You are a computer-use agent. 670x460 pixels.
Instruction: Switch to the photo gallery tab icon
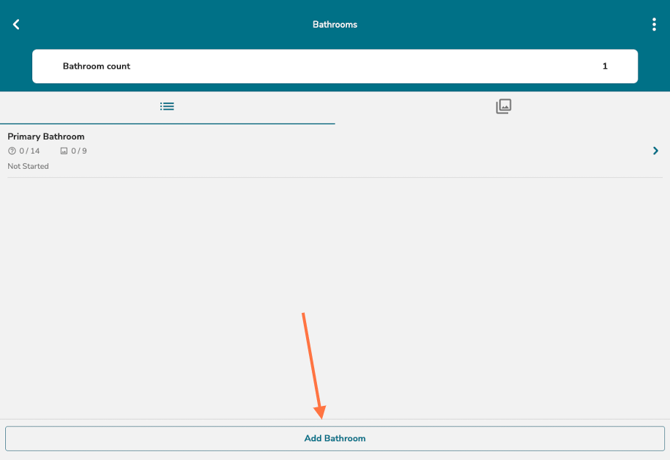click(x=503, y=106)
